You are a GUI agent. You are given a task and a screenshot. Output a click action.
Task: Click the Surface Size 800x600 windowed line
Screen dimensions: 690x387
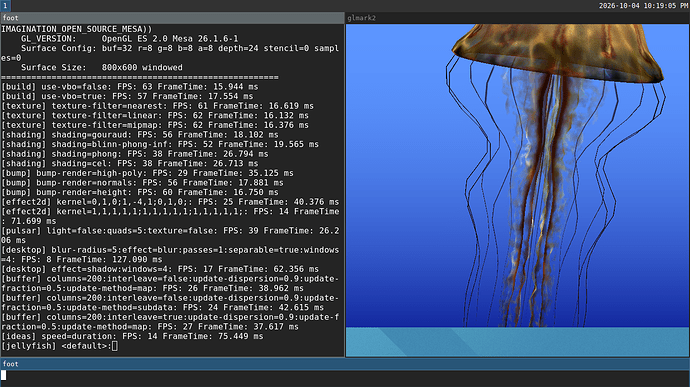[102, 68]
